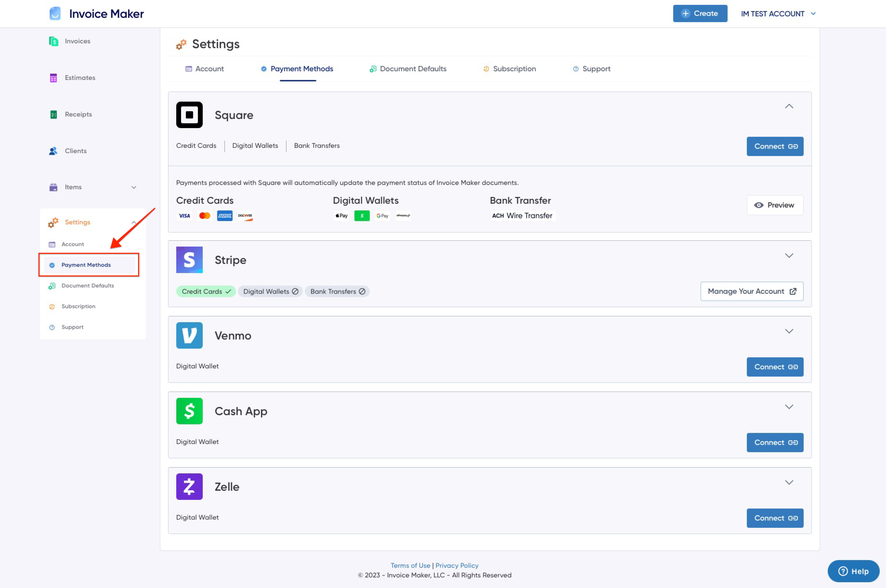Viewport: 886px width, 588px height.
Task: Open Document Defaults in the sidebar
Action: coord(88,286)
